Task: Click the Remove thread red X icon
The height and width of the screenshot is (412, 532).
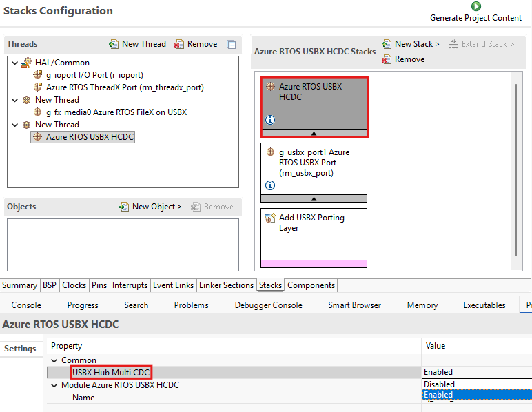Action: pos(178,44)
